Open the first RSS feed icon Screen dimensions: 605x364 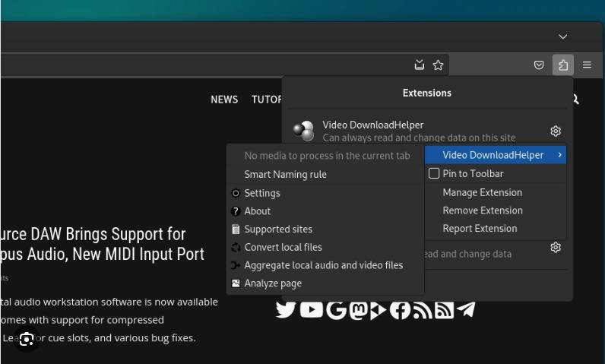point(423,310)
